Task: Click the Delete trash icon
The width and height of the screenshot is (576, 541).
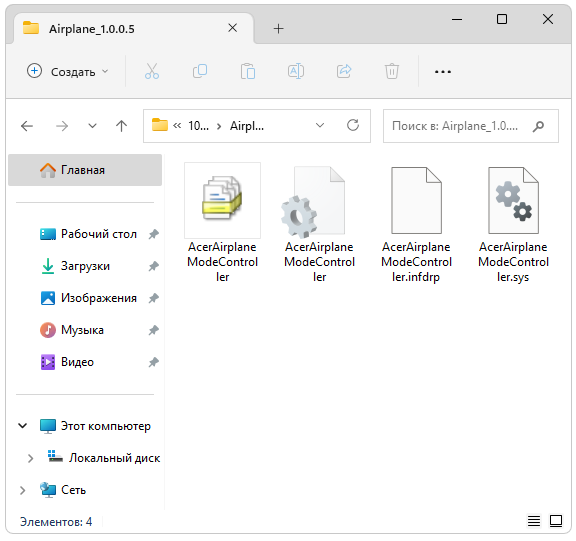Action: click(x=392, y=71)
